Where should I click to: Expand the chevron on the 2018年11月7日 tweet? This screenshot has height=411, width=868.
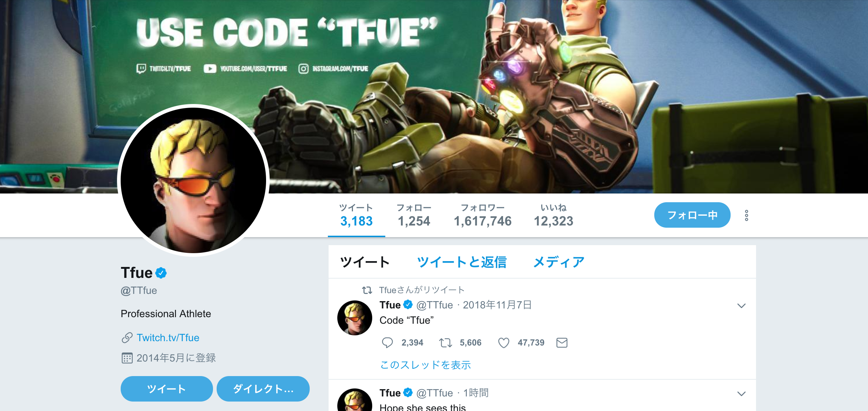click(x=742, y=306)
